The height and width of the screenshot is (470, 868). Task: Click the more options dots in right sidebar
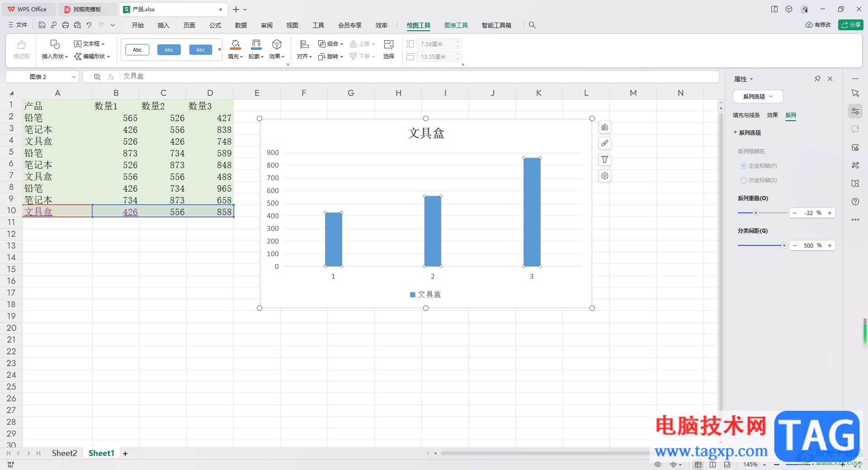pyautogui.click(x=855, y=220)
